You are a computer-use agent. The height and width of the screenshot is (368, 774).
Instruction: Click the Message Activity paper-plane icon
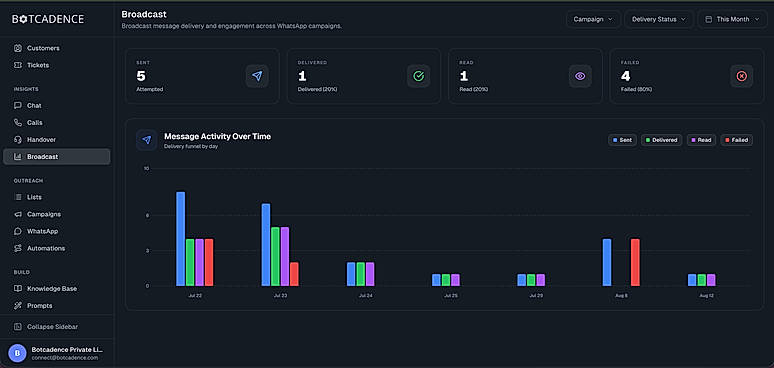click(x=147, y=140)
